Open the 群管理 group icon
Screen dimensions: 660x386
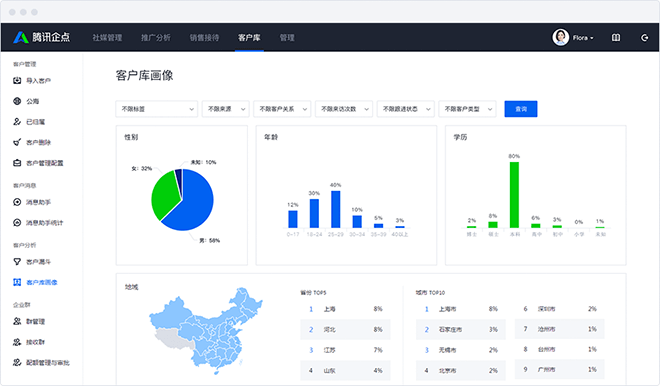click(17, 322)
